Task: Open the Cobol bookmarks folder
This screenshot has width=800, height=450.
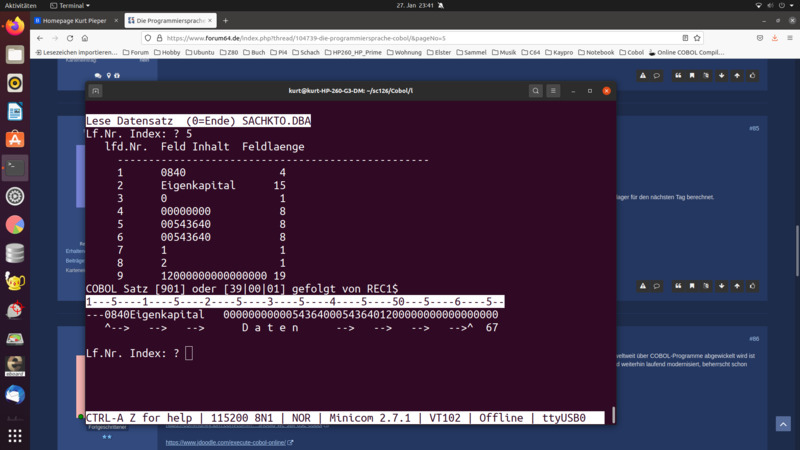Action: pyautogui.click(x=632, y=52)
